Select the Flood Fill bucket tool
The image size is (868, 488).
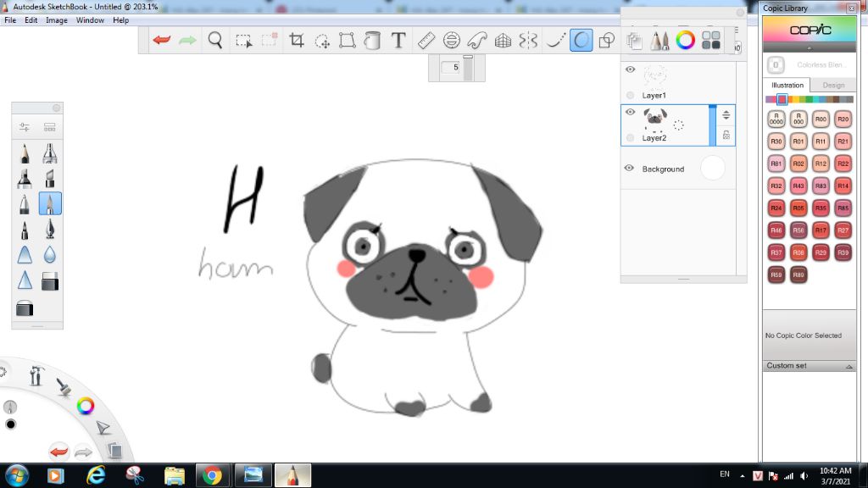point(372,40)
